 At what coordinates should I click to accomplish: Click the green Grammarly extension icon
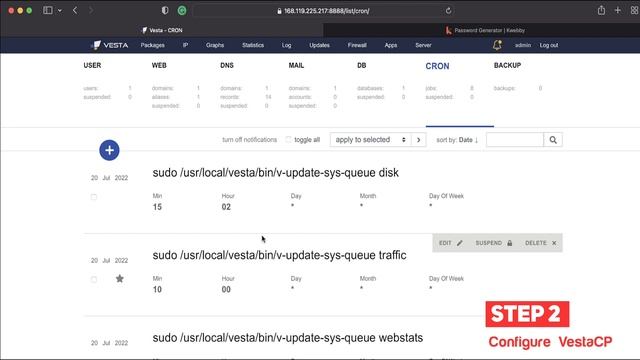tap(182, 11)
